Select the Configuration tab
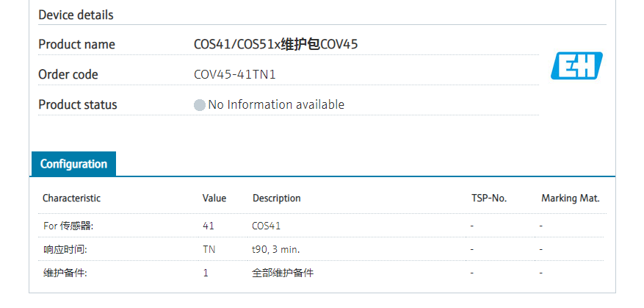This screenshot has height=308, width=644. click(73, 164)
